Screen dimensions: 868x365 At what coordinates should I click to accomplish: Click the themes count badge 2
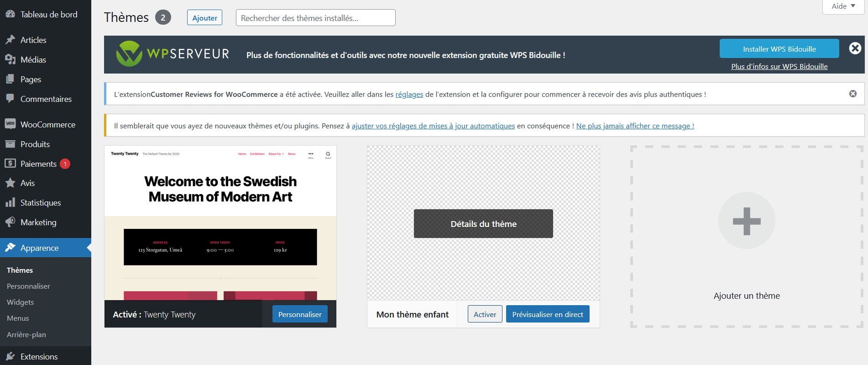click(x=163, y=17)
